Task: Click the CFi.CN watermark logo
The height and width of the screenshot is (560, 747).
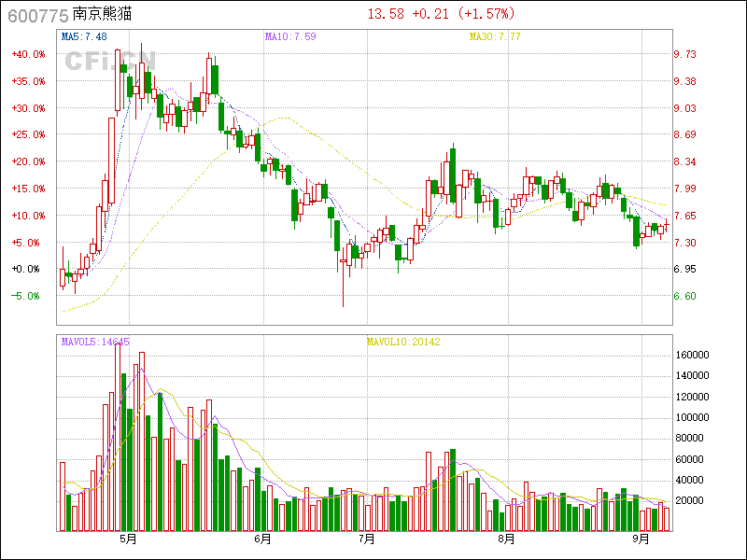Action: pos(109,60)
